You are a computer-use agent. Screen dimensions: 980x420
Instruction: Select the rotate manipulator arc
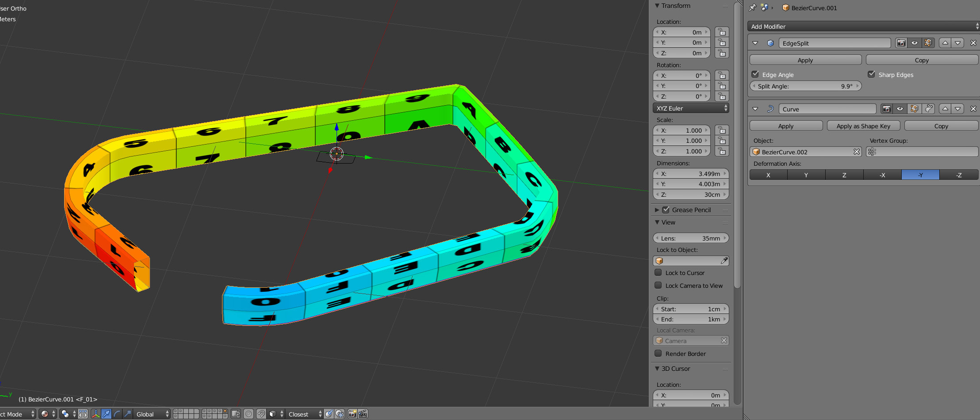(117, 414)
